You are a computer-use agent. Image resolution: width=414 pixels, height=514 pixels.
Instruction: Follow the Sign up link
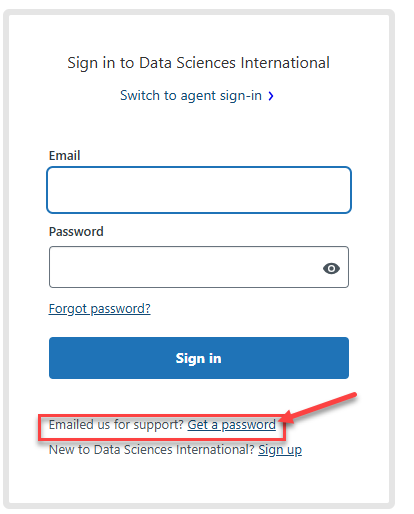tap(280, 450)
